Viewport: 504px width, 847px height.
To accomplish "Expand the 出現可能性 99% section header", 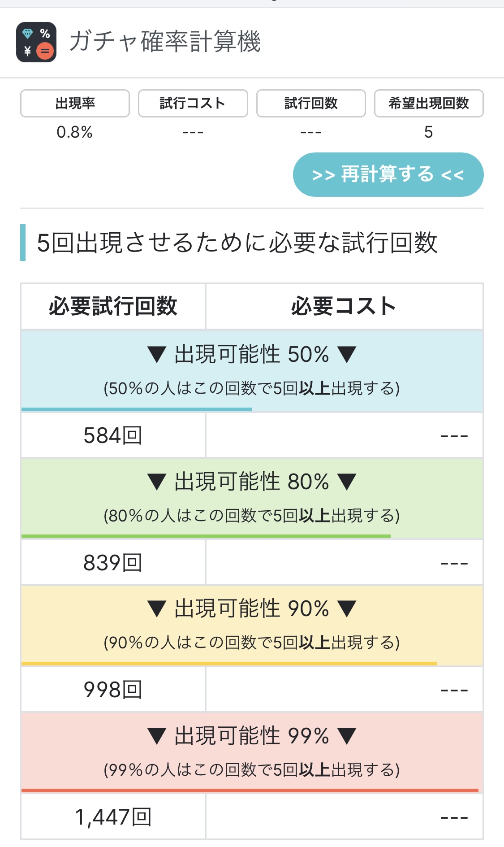I will click(x=252, y=736).
